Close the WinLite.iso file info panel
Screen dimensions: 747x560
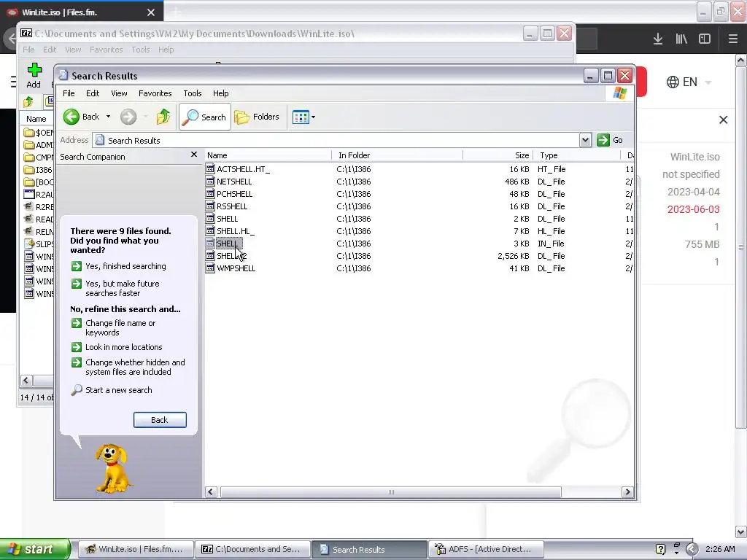pyautogui.click(x=723, y=120)
